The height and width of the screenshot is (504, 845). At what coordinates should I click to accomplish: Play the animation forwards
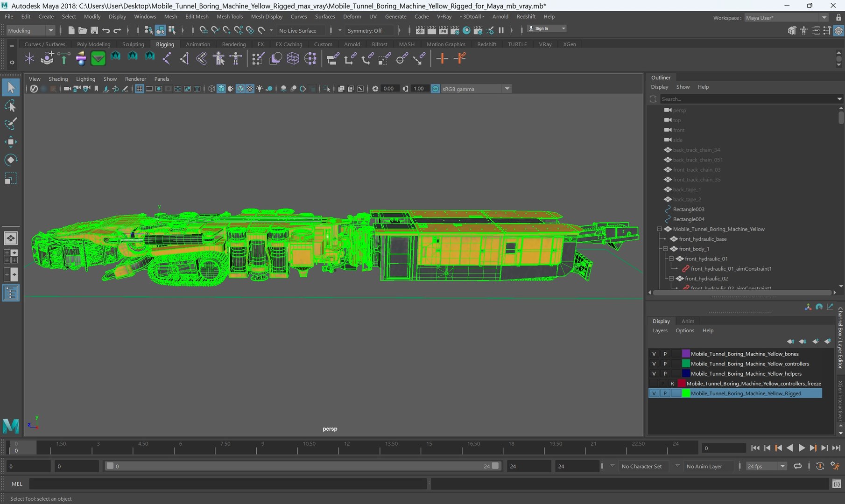coord(802,448)
